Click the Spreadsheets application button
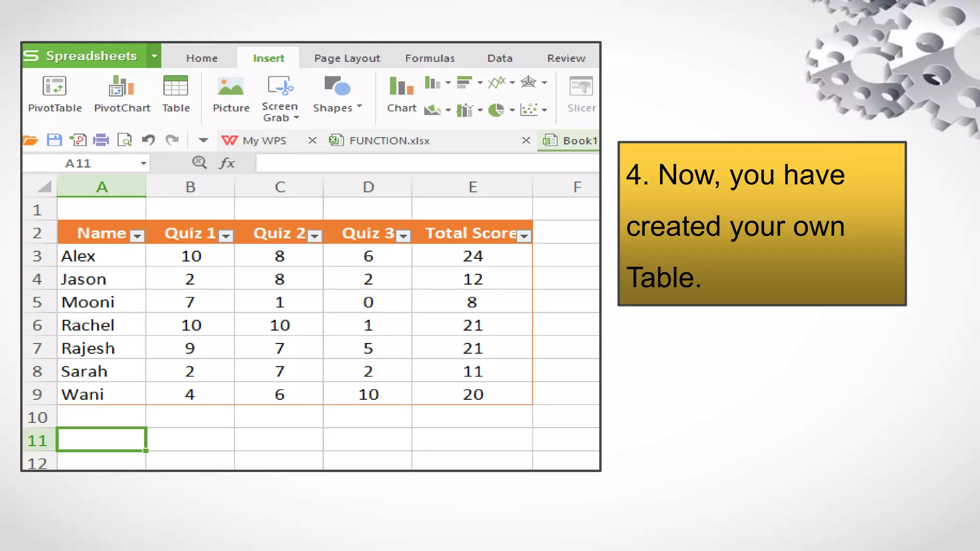The width and height of the screenshot is (980, 551). (85, 56)
